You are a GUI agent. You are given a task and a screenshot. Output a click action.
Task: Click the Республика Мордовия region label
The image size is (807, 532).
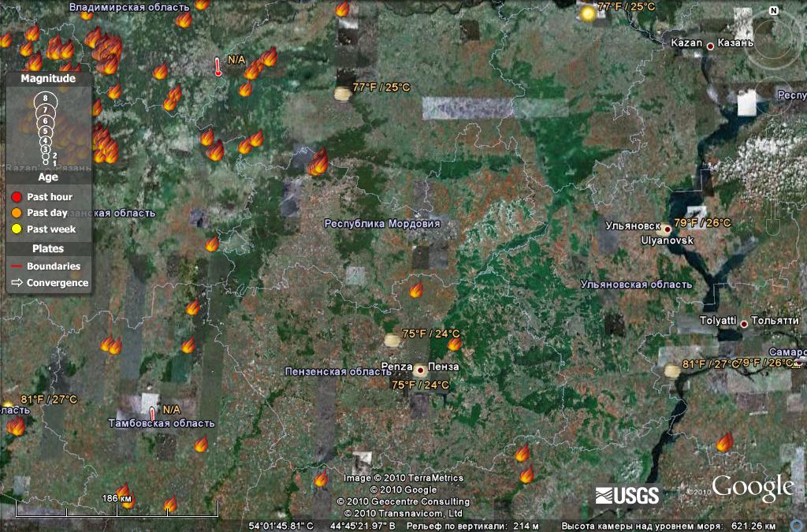[x=382, y=224]
